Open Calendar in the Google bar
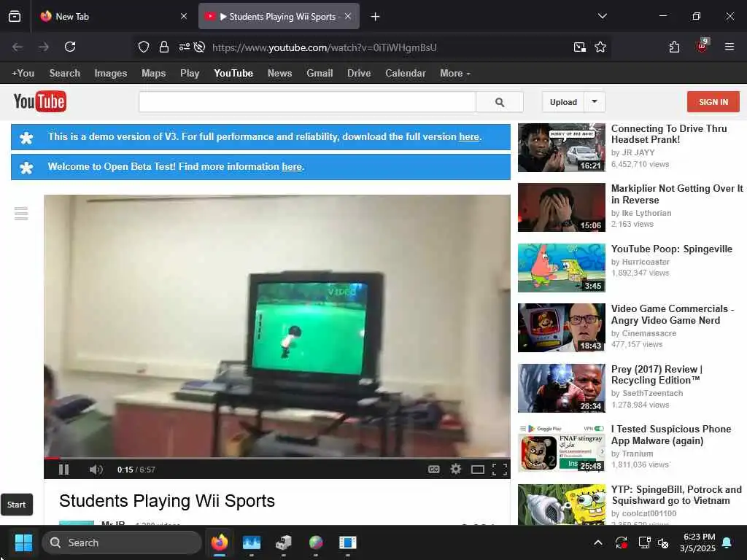This screenshot has height=560, width=747. click(406, 74)
